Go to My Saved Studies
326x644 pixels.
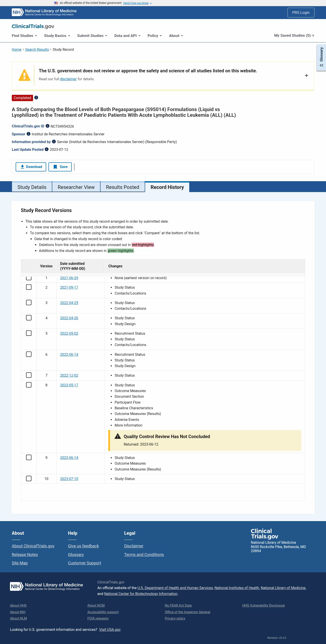point(294,36)
